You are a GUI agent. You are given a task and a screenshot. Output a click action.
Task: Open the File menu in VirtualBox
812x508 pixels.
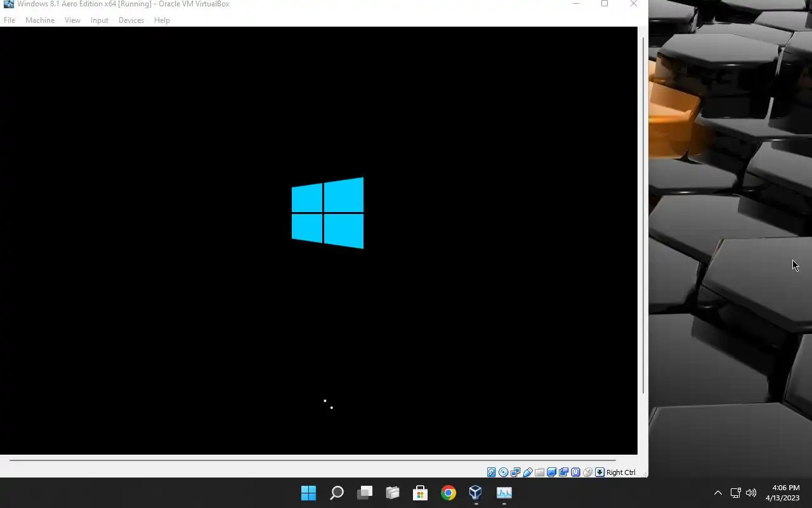10,20
